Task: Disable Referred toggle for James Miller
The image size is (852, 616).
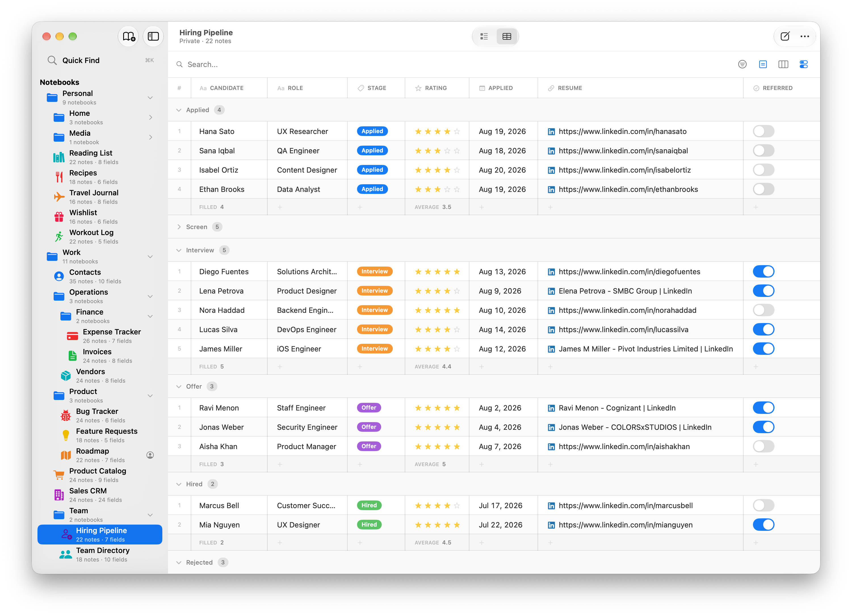Action: pyautogui.click(x=763, y=349)
